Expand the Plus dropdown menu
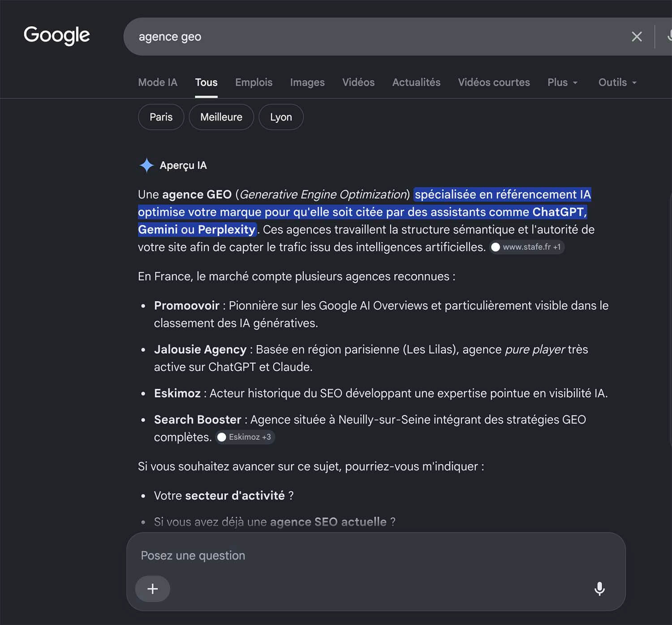Image resolution: width=672 pixels, height=625 pixels. [563, 82]
